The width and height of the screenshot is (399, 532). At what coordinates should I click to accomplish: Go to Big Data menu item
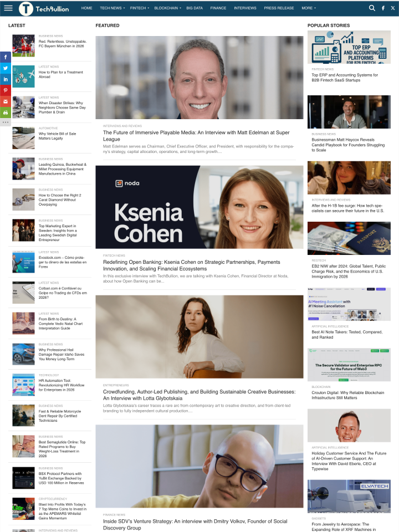click(x=195, y=8)
